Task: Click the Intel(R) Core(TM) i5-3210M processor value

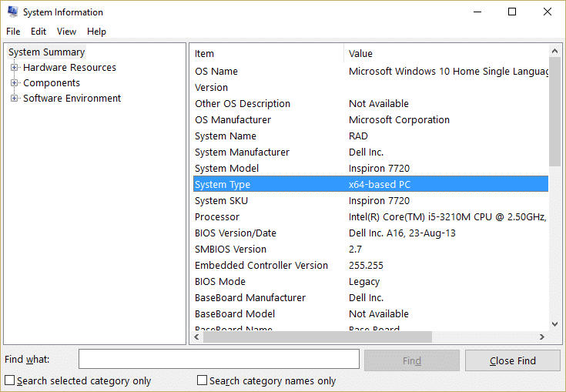Action: (447, 217)
